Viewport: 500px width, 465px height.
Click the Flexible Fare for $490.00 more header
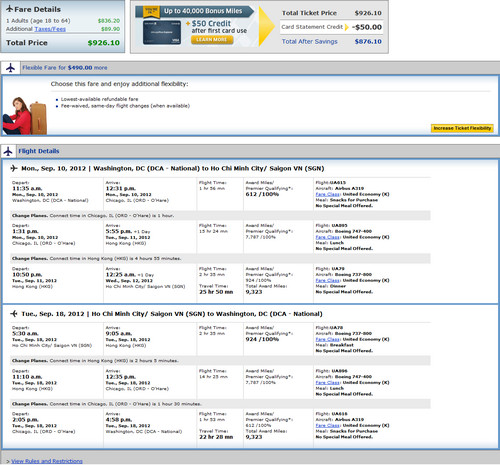[x=65, y=68]
